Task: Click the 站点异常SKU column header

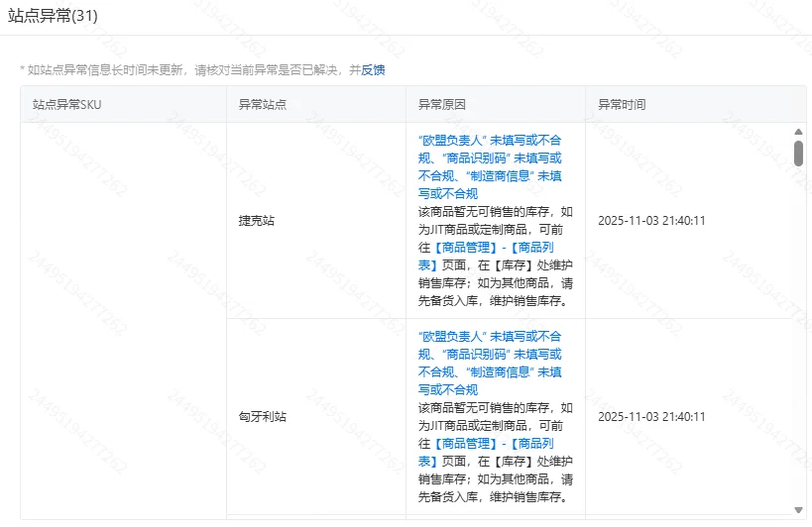Action: [x=67, y=104]
